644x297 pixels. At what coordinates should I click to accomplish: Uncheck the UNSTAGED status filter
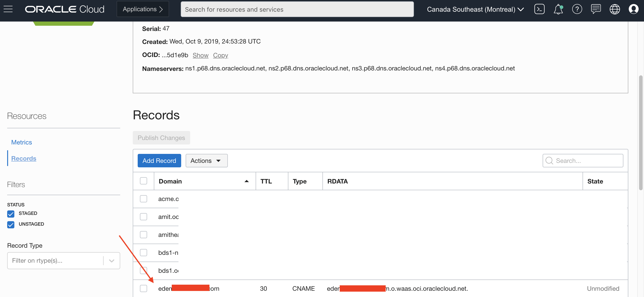11,225
